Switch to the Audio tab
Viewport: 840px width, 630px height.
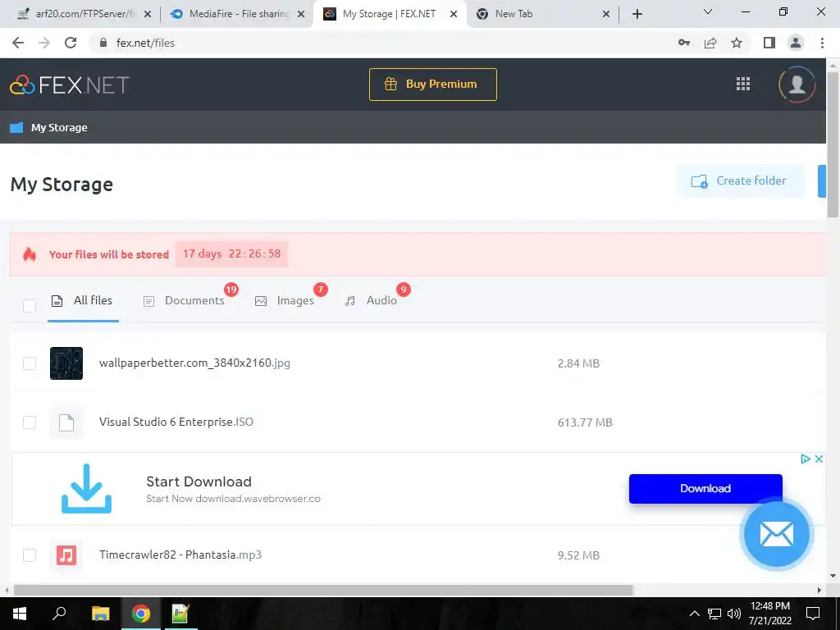click(x=371, y=300)
